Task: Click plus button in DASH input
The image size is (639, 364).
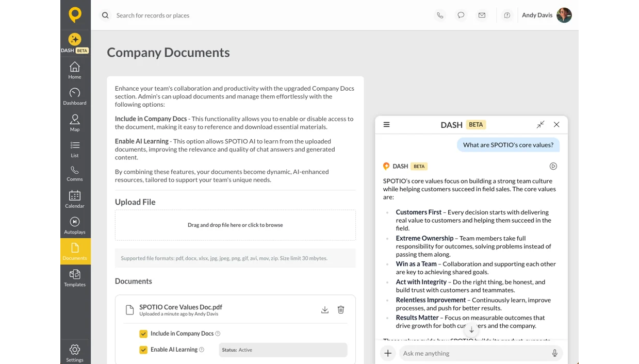Action: coord(388,353)
